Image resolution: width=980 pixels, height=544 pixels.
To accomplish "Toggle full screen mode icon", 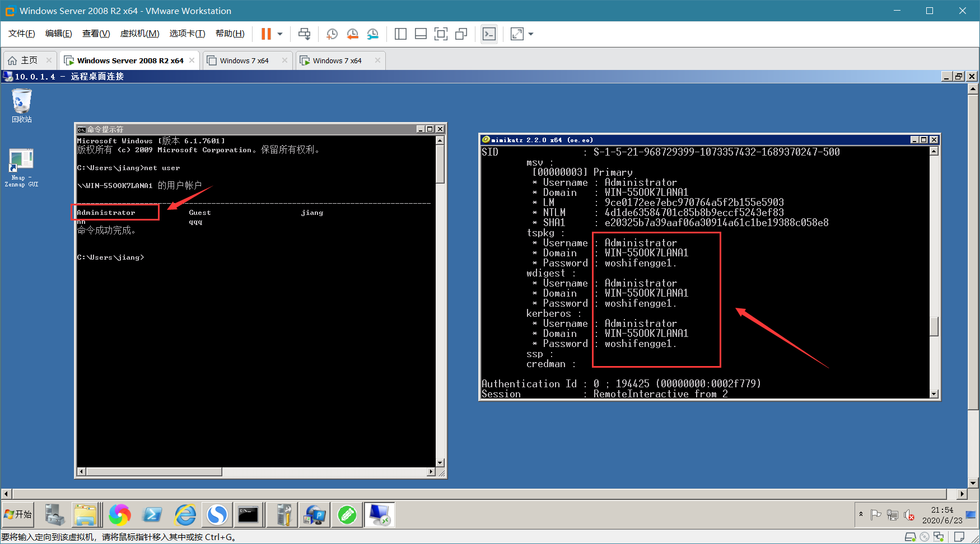I will [441, 34].
